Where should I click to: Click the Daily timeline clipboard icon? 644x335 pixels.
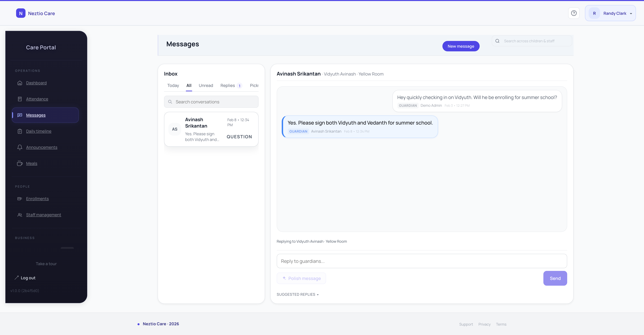[20, 131]
